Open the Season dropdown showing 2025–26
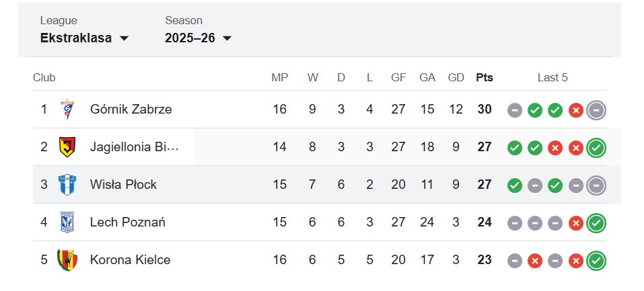Screen dimensions: 644x291 pos(198,38)
